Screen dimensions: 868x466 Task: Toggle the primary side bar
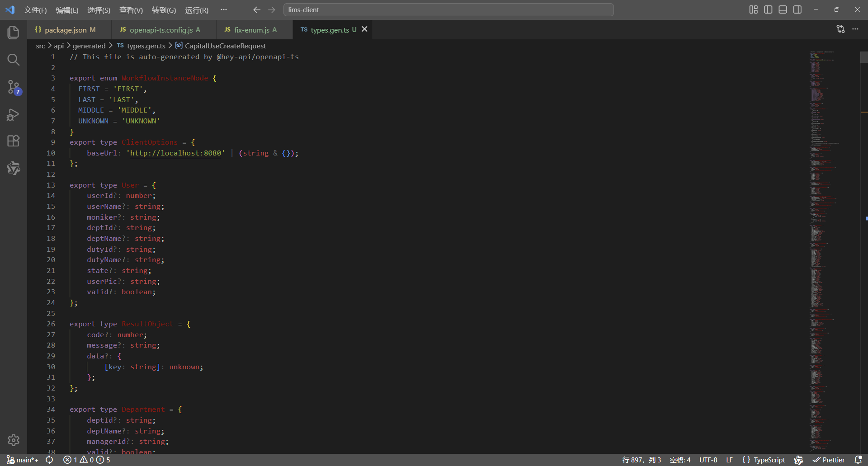pos(768,9)
